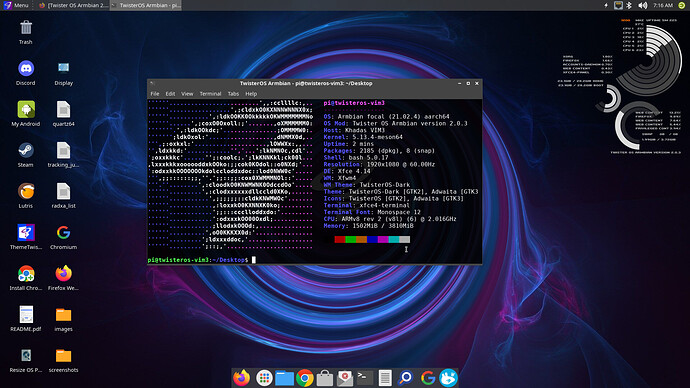
Task: Open the volume speaker tray icon
Action: coord(642,5)
